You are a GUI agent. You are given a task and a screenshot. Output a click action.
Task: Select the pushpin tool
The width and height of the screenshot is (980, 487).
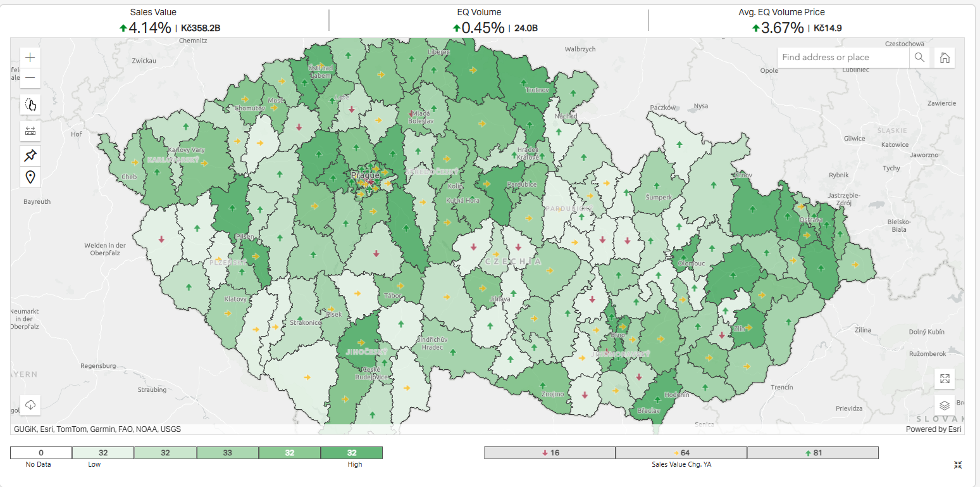pyautogui.click(x=30, y=155)
